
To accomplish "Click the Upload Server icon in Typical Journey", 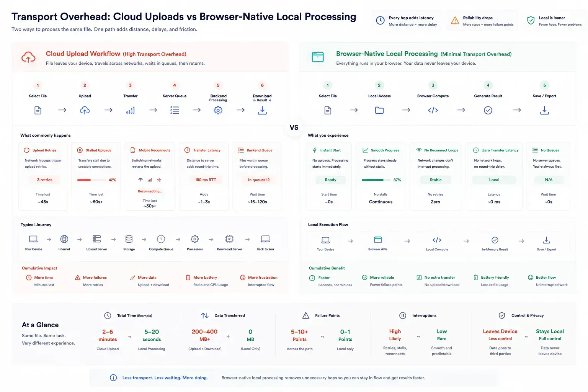I will 96,239.
